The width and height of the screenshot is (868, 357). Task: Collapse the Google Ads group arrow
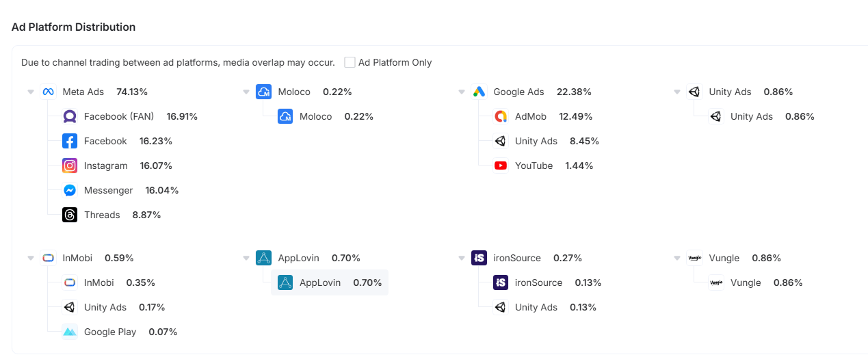[462, 92]
